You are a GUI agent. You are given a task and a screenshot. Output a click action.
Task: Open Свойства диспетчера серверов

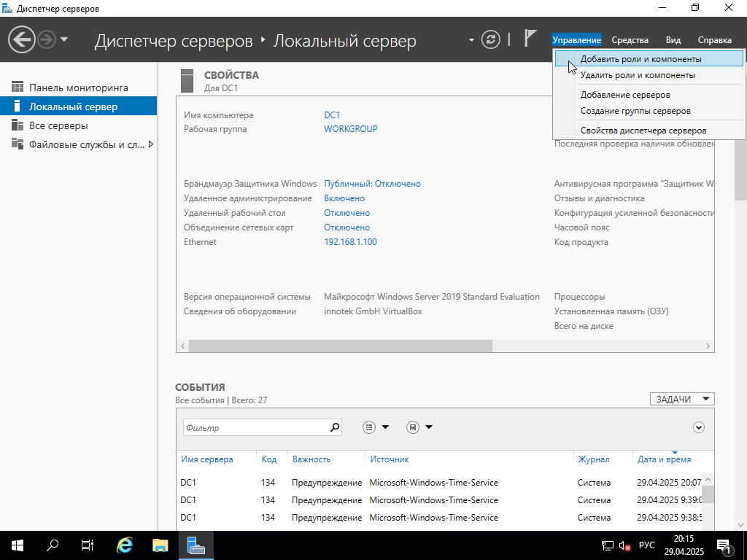pyautogui.click(x=649, y=130)
